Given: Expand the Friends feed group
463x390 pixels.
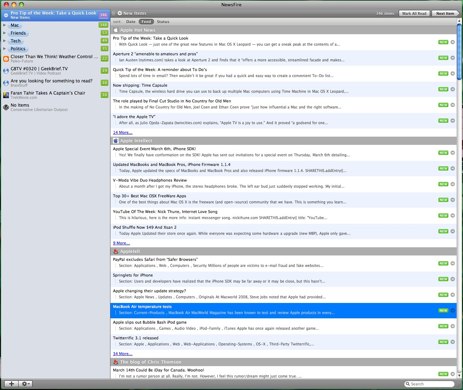Looking at the screenshot, I should click(x=4, y=33).
